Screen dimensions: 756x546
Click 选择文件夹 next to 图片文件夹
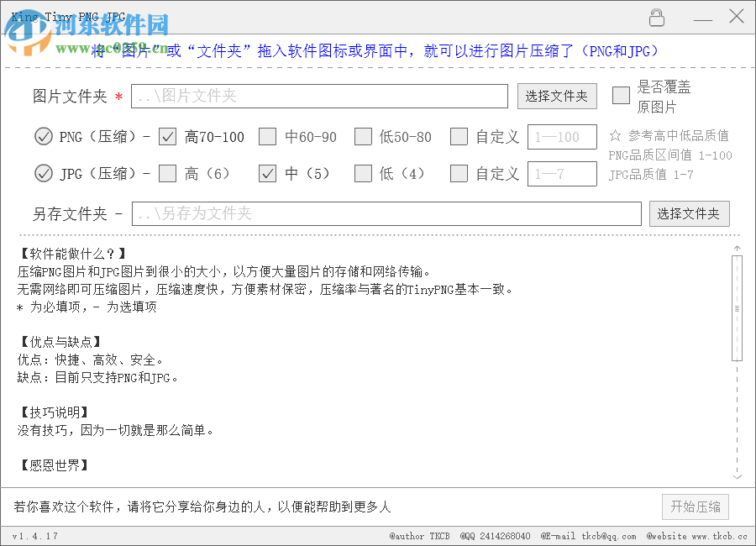click(x=557, y=96)
